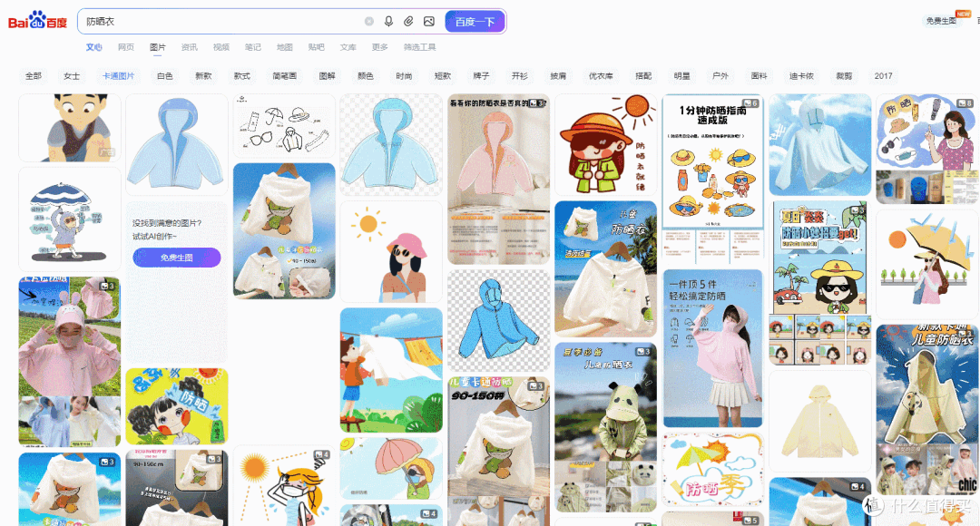Select the 新款 filter tag
This screenshot has height=526, width=980.
click(x=203, y=75)
